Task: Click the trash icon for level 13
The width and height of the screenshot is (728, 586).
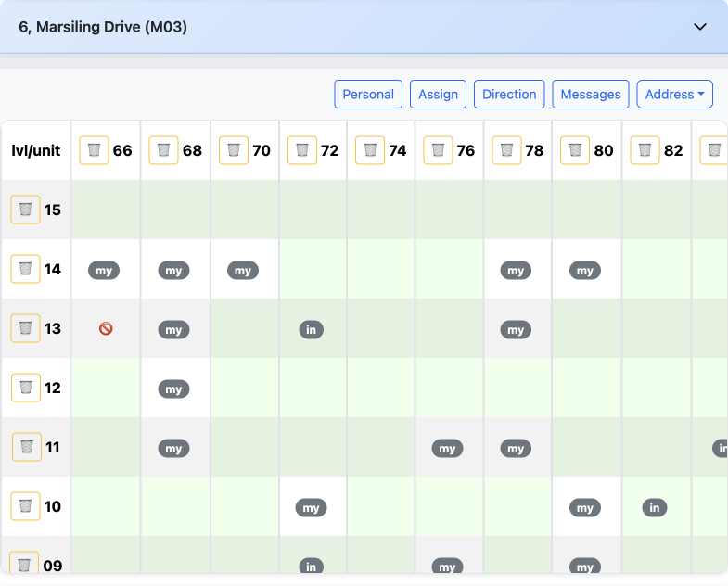Action: (x=26, y=328)
